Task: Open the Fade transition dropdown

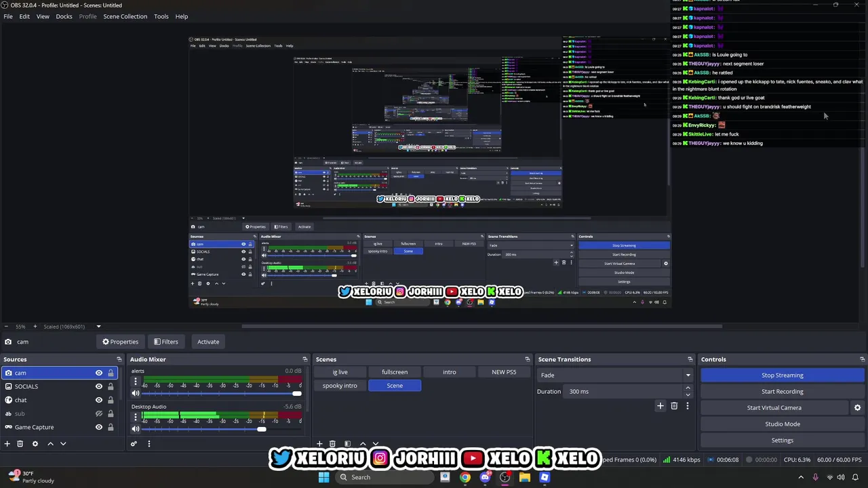Action: click(615, 375)
